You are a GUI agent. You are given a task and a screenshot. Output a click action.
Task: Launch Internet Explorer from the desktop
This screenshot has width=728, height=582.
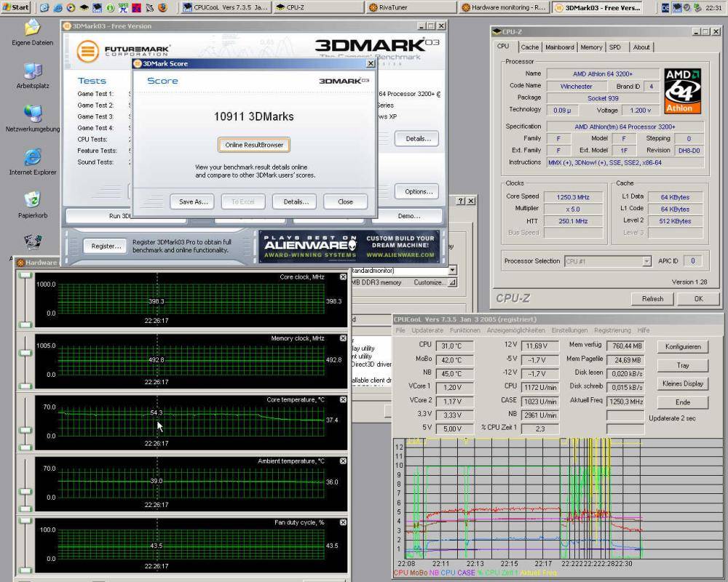[x=33, y=162]
